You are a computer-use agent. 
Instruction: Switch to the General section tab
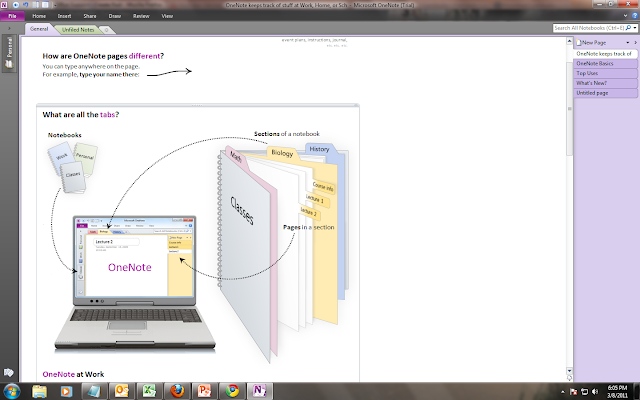(39, 29)
